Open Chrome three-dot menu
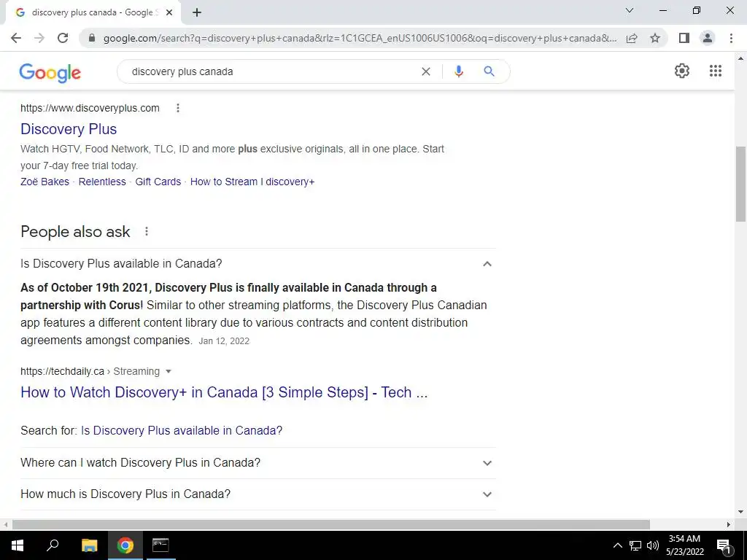Image resolution: width=747 pixels, height=560 pixels. (731, 38)
